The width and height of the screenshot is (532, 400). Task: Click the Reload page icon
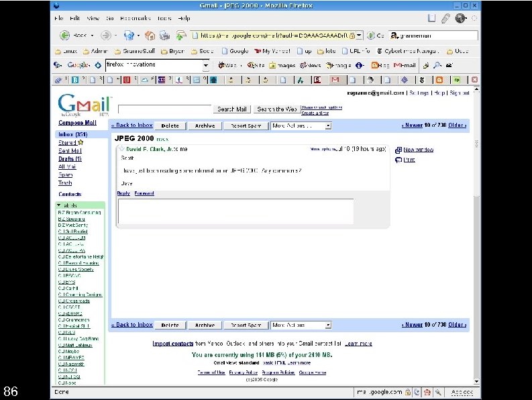tap(129, 35)
